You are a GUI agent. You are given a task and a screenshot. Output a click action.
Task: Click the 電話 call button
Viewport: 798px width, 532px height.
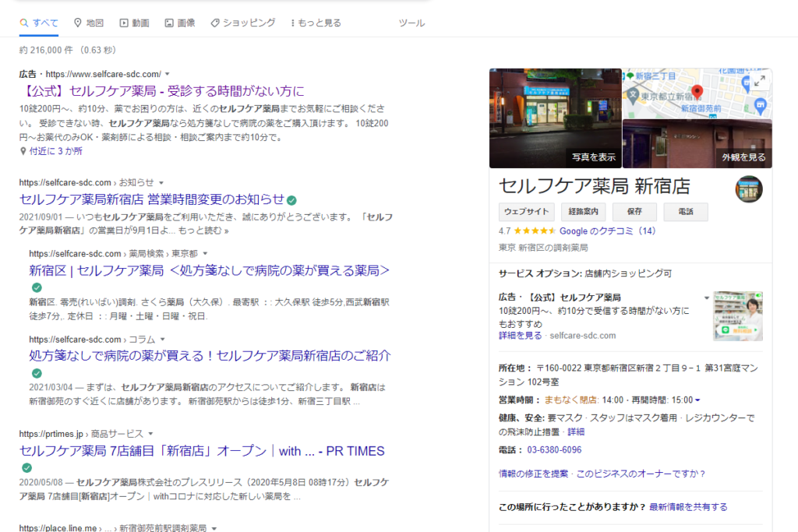tap(686, 212)
